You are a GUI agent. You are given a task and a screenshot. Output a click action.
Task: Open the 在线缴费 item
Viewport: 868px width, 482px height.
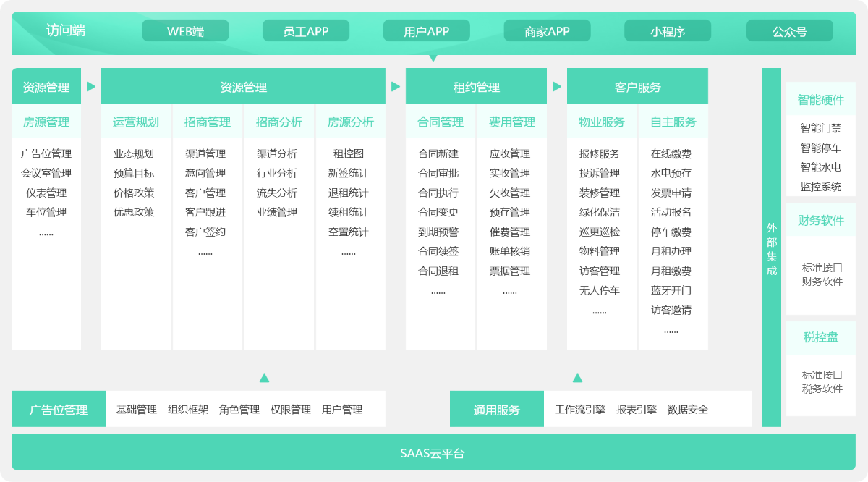[671, 153]
